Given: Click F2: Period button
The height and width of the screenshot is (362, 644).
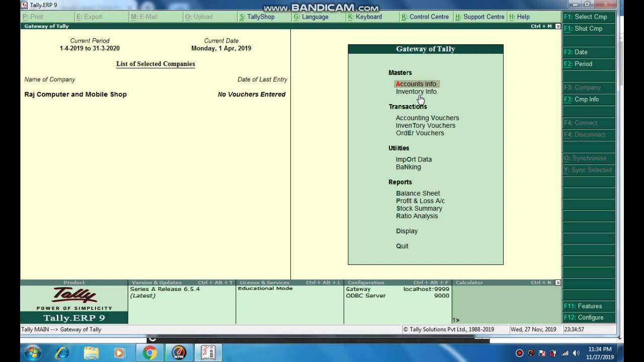Looking at the screenshot, I should point(588,64).
